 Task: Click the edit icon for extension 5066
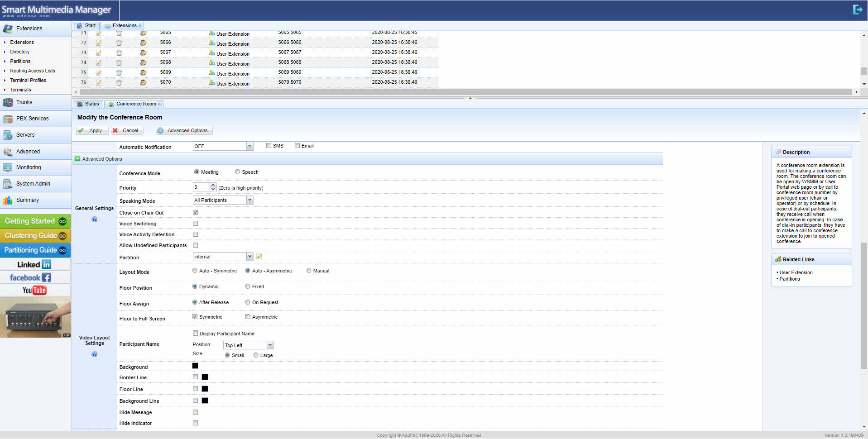[98, 43]
